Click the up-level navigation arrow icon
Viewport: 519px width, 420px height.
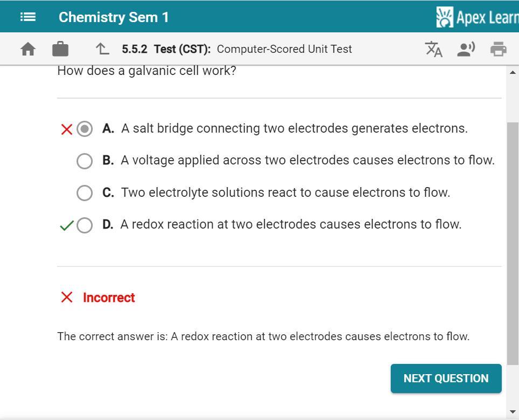point(102,49)
